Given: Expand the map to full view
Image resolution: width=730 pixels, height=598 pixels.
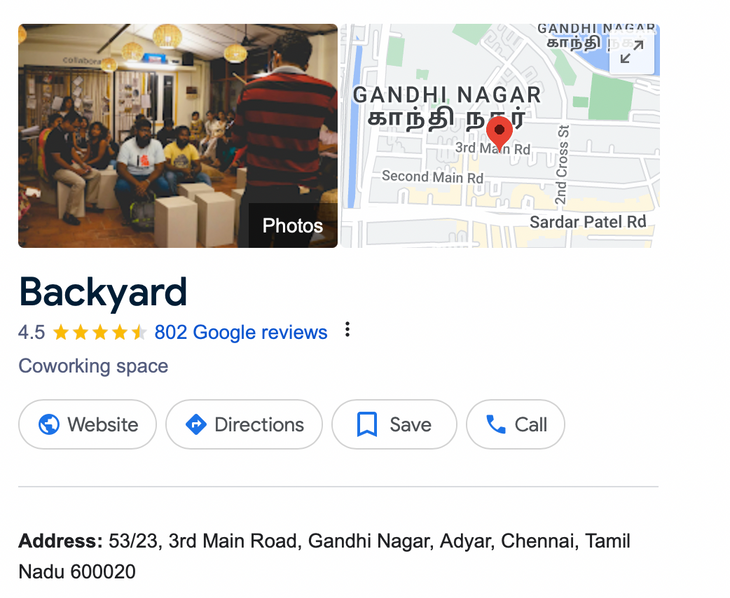Looking at the screenshot, I should click(x=632, y=51).
